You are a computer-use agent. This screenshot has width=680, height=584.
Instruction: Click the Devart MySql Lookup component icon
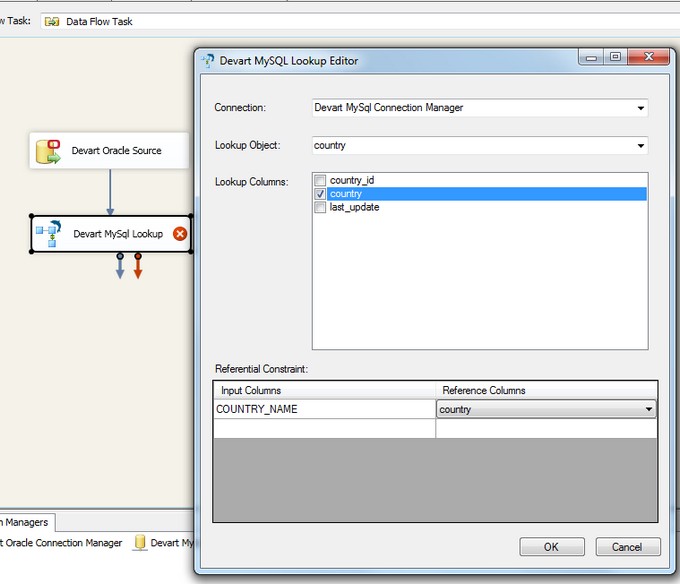(x=49, y=233)
